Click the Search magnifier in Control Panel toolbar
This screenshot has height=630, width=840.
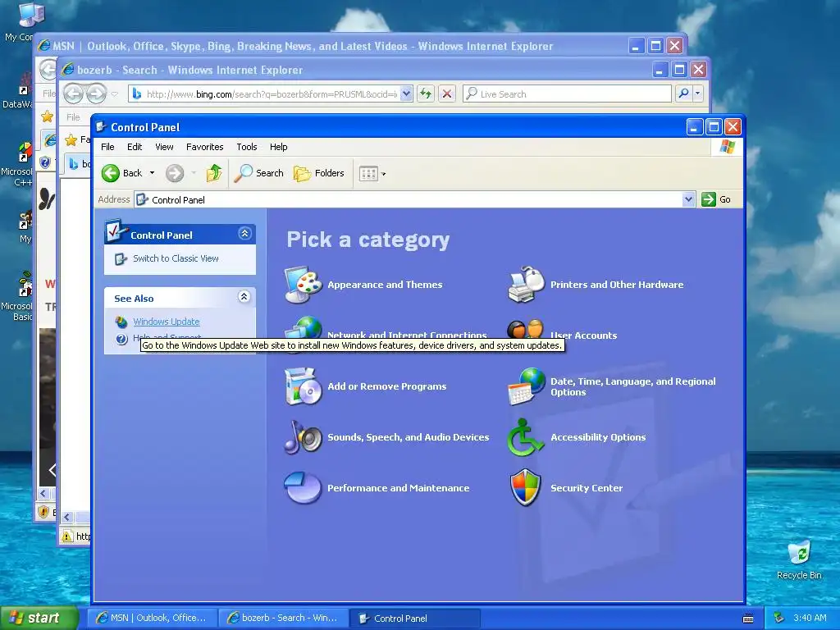(244, 173)
